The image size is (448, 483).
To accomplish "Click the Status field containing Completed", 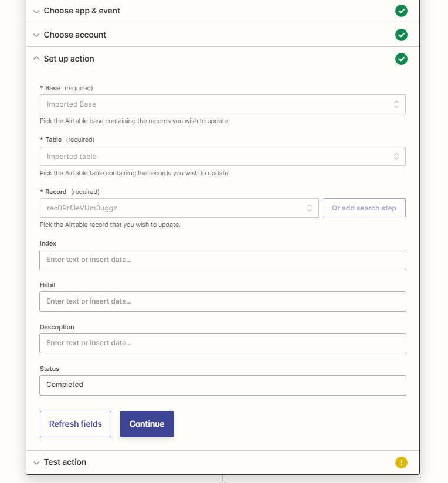I will click(222, 385).
